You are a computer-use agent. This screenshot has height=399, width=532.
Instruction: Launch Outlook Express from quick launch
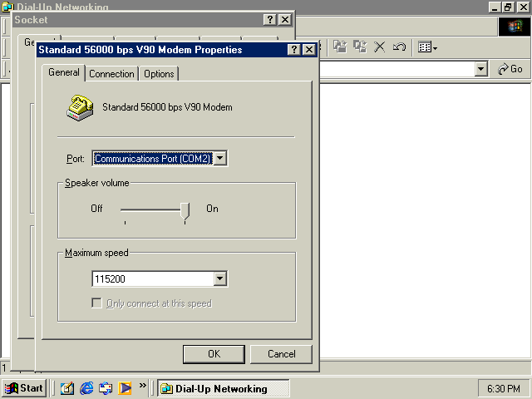coord(106,388)
